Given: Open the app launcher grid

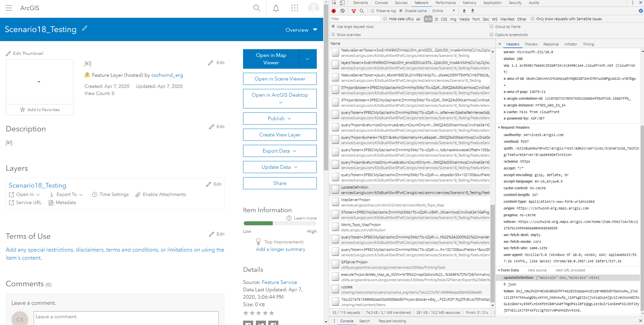Looking at the screenshot, I should coord(295,8).
